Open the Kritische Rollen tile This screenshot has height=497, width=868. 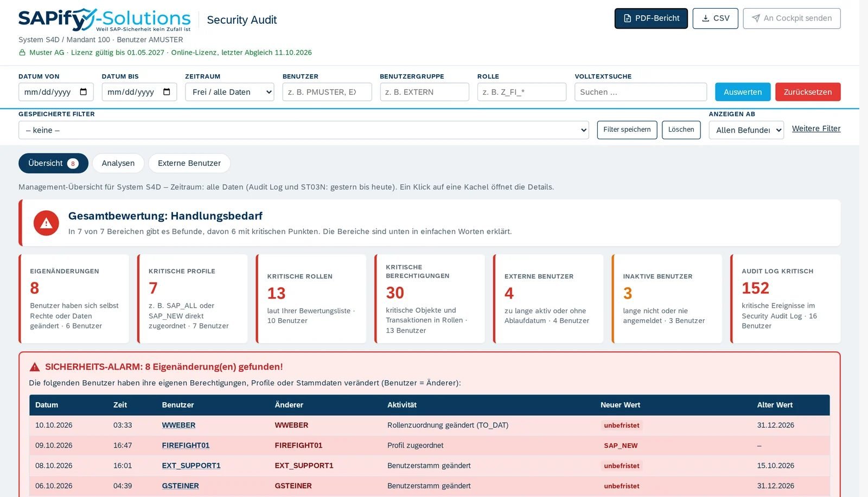point(311,299)
